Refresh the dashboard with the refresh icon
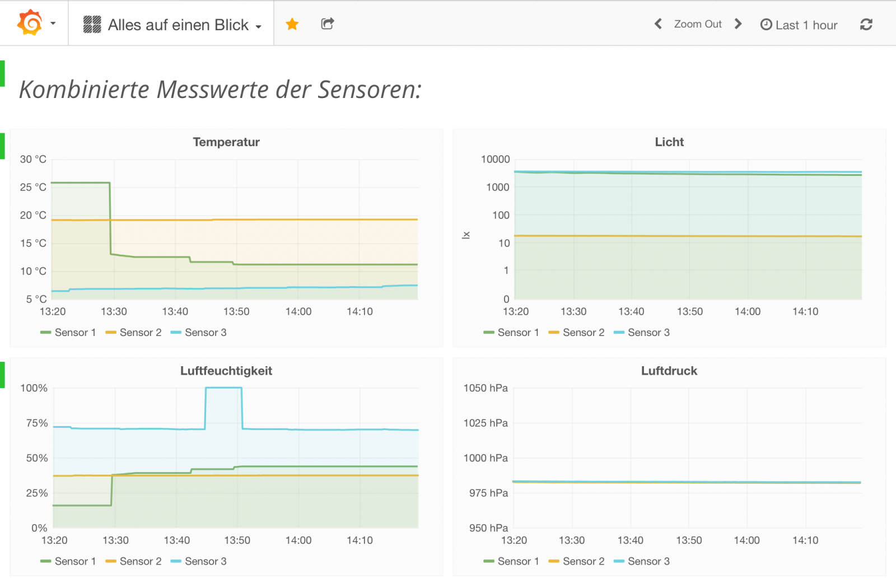 pos(866,25)
